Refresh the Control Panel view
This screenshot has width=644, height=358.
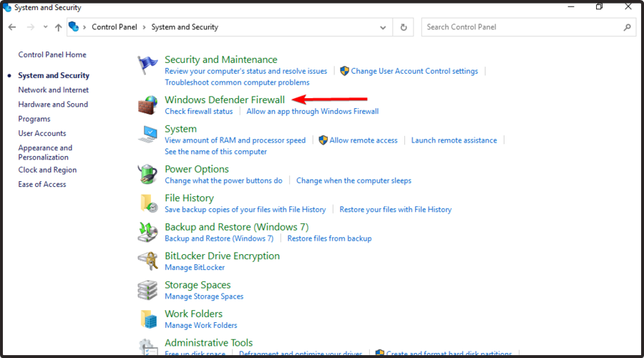404,27
